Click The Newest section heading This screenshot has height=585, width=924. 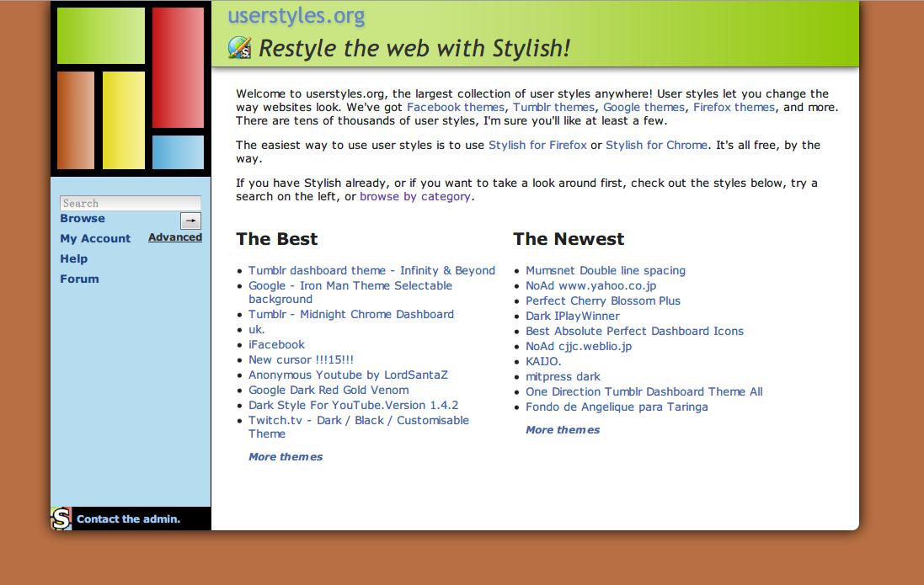pos(569,238)
